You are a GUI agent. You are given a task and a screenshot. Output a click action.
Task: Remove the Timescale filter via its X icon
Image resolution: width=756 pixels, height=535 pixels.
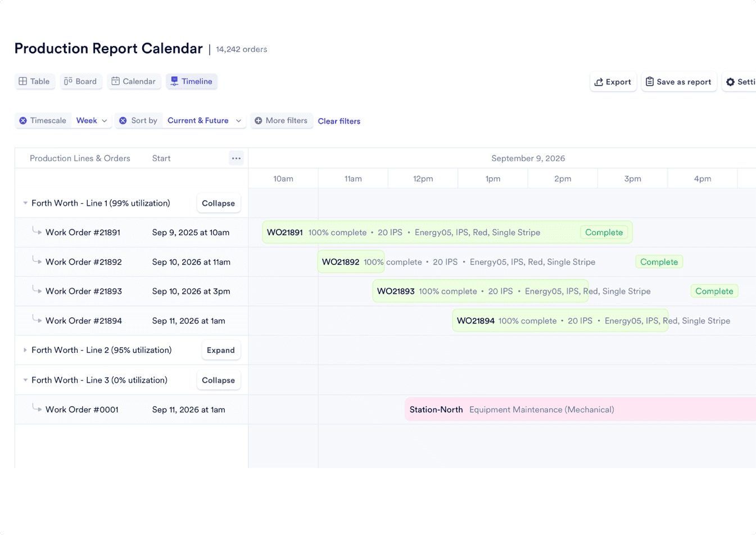tap(23, 120)
